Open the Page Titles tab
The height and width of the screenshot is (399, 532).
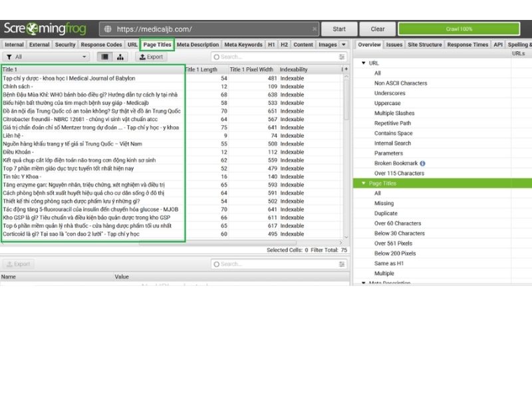[x=157, y=45]
